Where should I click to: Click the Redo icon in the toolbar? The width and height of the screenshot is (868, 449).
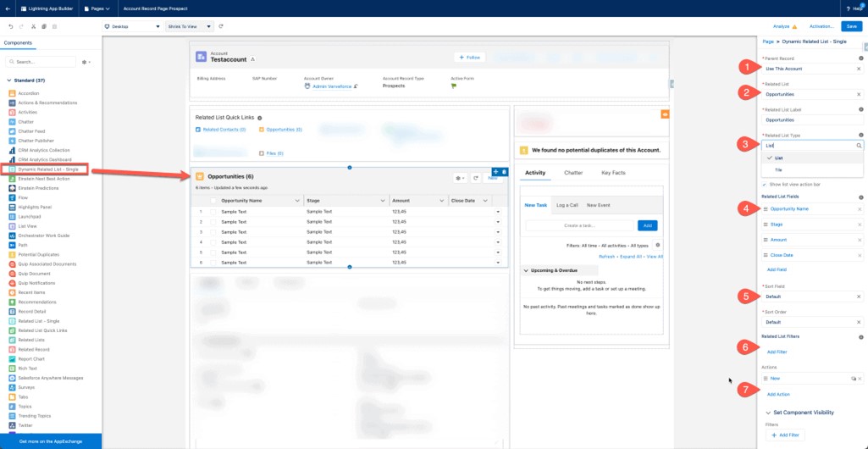point(21,26)
